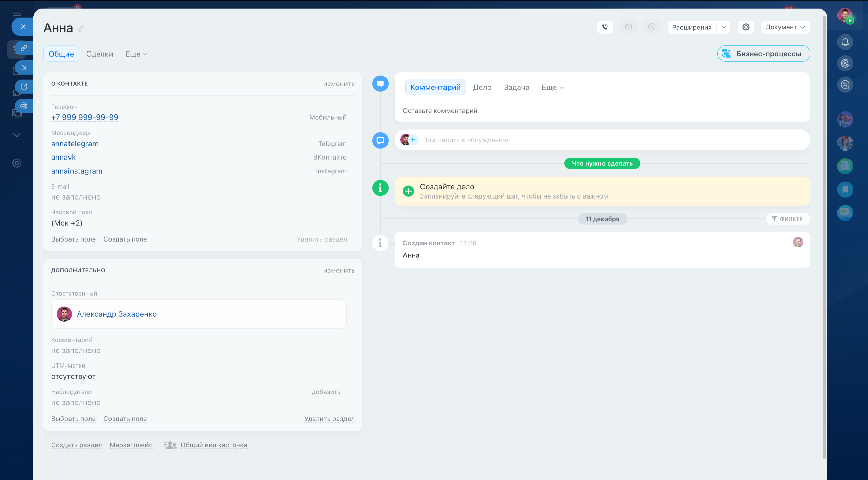The width and height of the screenshot is (868, 480).
Task: Switch to the Сделки tab
Action: (99, 54)
